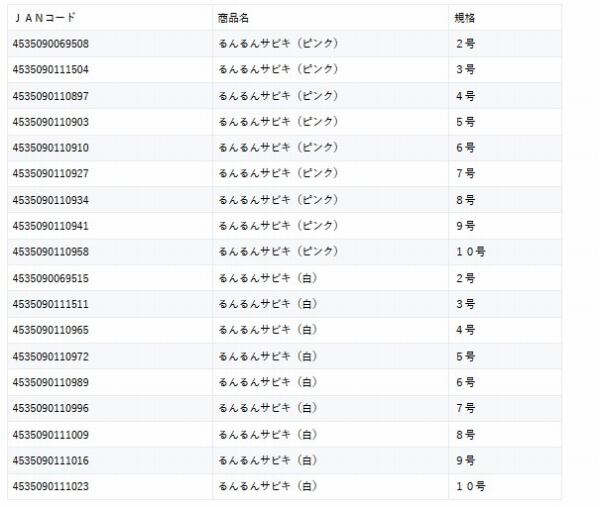
Task: Click product name in row 4535090110958
Action: coord(279,251)
